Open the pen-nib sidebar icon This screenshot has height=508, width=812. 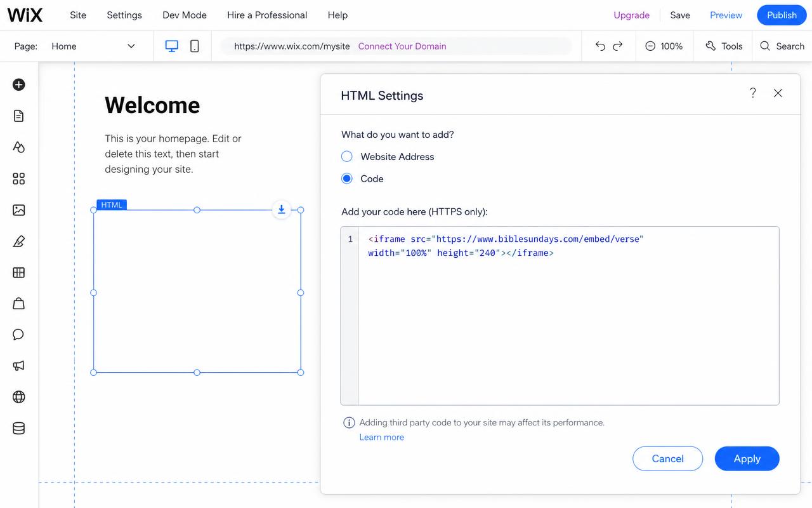click(x=19, y=241)
